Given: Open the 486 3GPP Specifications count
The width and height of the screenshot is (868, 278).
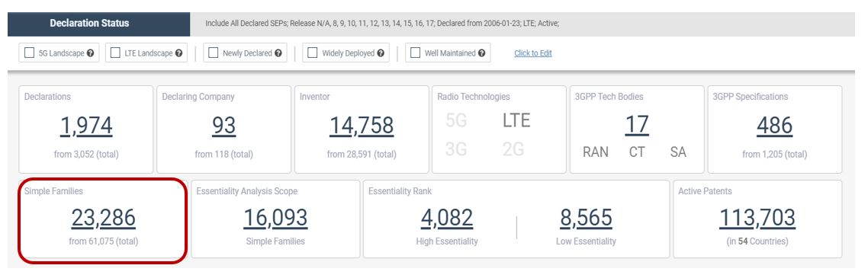Looking at the screenshot, I should pyautogui.click(x=774, y=126).
